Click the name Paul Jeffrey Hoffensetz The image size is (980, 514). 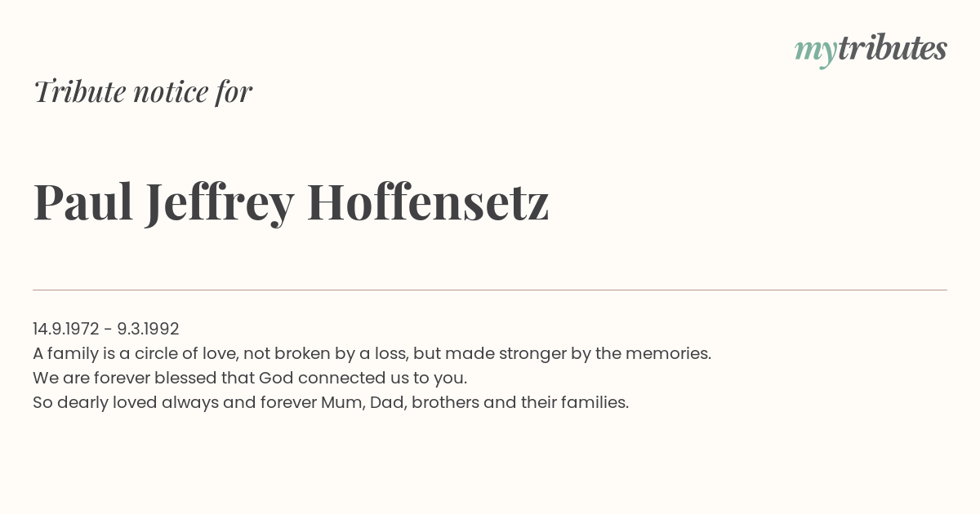[x=291, y=203]
